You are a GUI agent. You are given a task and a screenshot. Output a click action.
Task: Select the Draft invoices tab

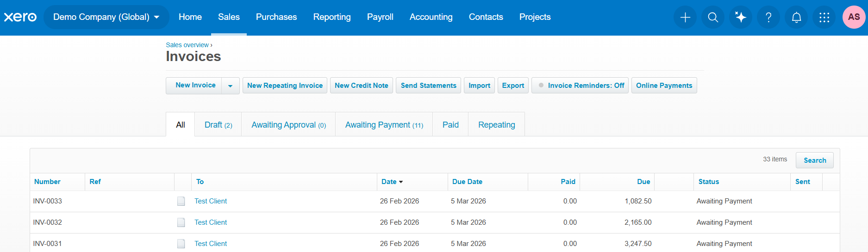(x=218, y=125)
